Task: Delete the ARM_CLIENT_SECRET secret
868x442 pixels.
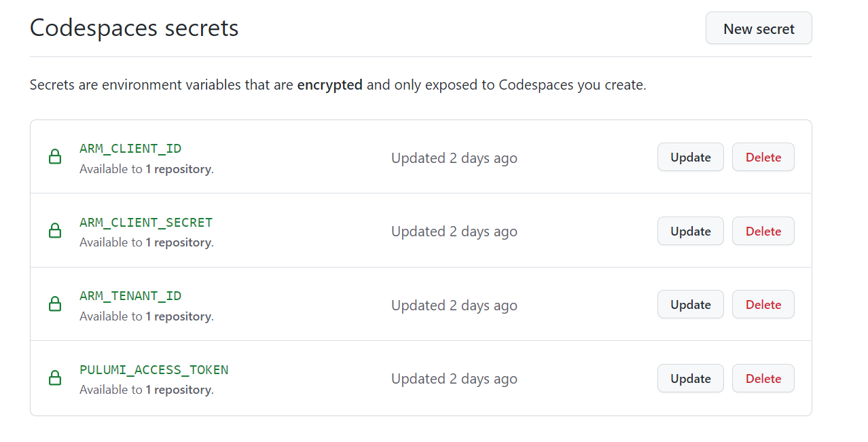Action: [763, 231]
